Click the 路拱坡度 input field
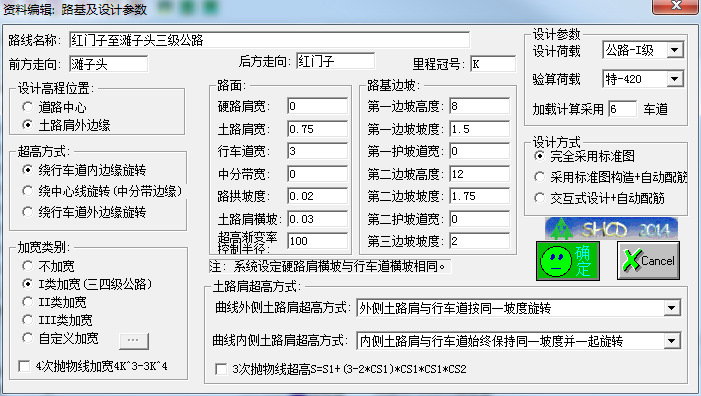This screenshot has width=701, height=396. click(317, 196)
